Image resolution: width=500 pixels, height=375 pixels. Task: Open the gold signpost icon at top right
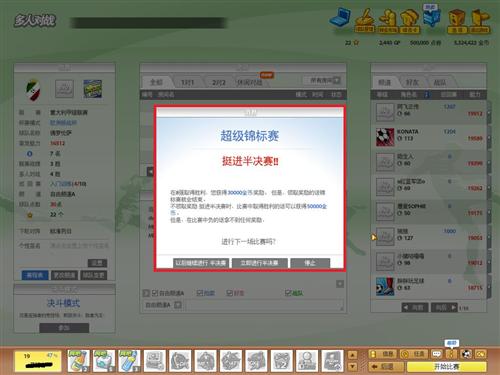[479, 21]
